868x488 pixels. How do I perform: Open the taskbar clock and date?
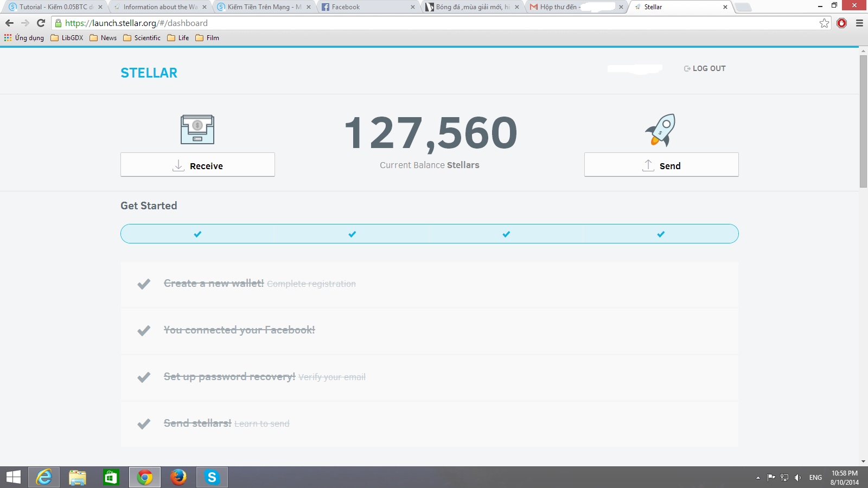845,478
